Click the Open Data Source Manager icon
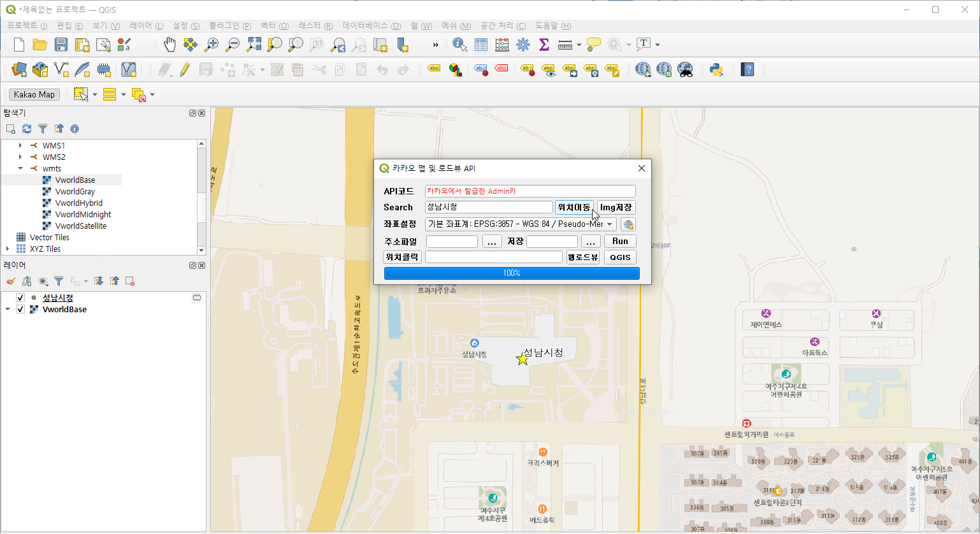 (18, 69)
